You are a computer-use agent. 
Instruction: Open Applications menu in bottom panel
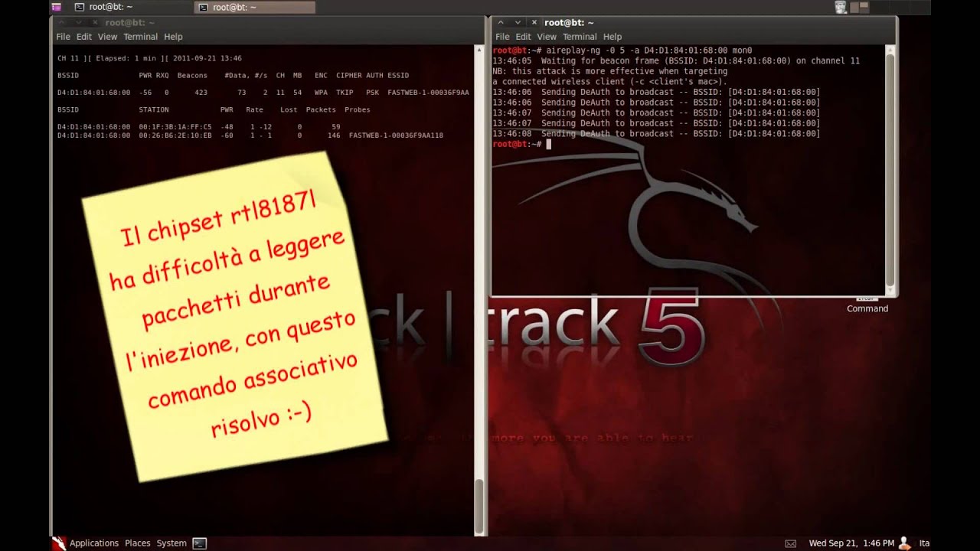click(x=94, y=543)
